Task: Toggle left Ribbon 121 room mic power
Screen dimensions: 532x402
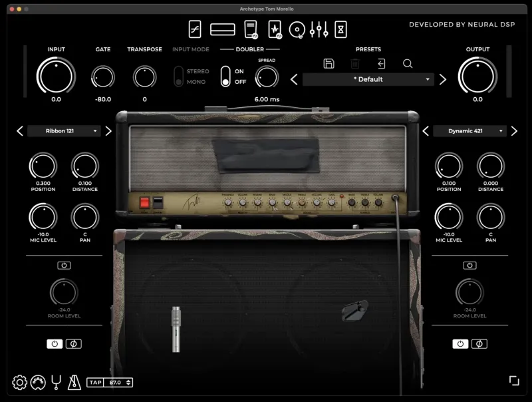Action: tap(64, 265)
